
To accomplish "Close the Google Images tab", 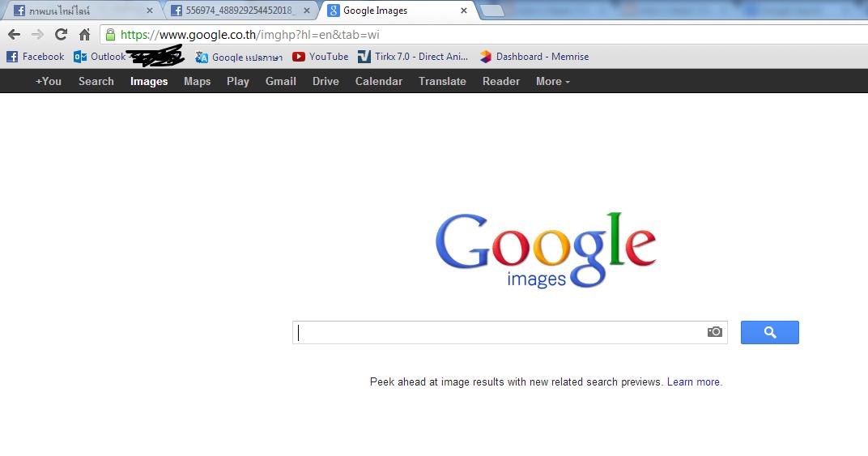I will (x=464, y=11).
